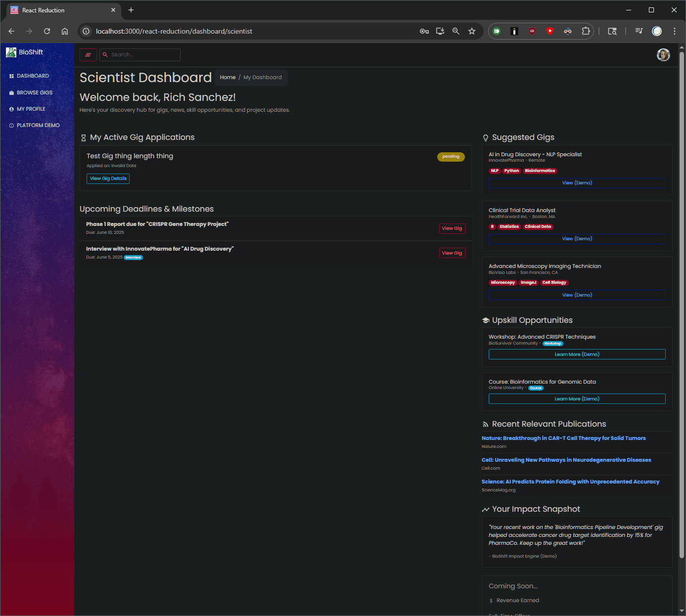
Task: Learn more about Advanced CRISPR workshop
Action: tap(577, 354)
